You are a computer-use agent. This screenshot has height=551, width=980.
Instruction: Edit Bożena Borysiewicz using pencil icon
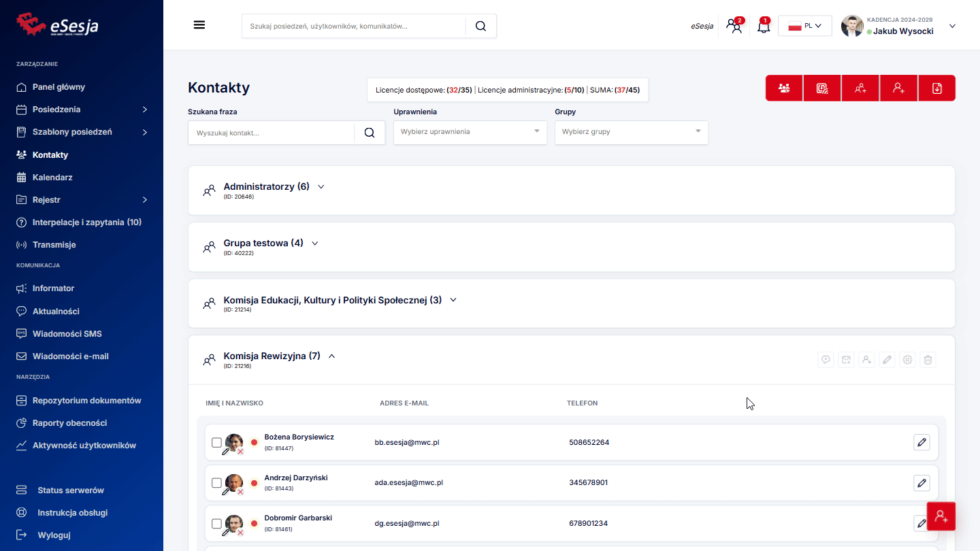[921, 443]
